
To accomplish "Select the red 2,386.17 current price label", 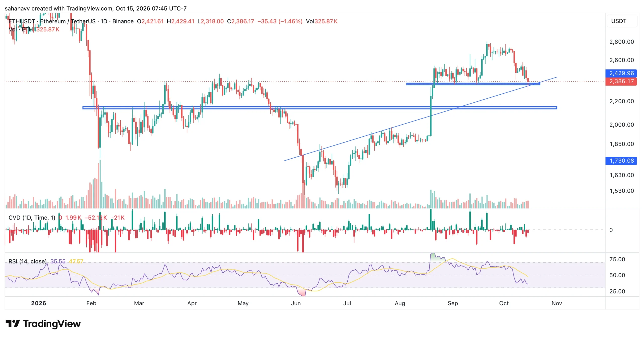I will (x=621, y=81).
